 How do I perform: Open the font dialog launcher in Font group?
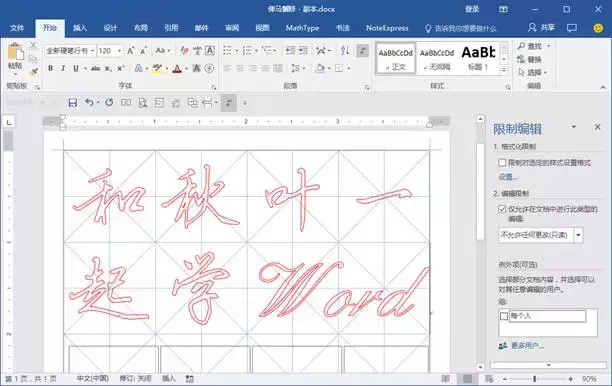pos(213,87)
